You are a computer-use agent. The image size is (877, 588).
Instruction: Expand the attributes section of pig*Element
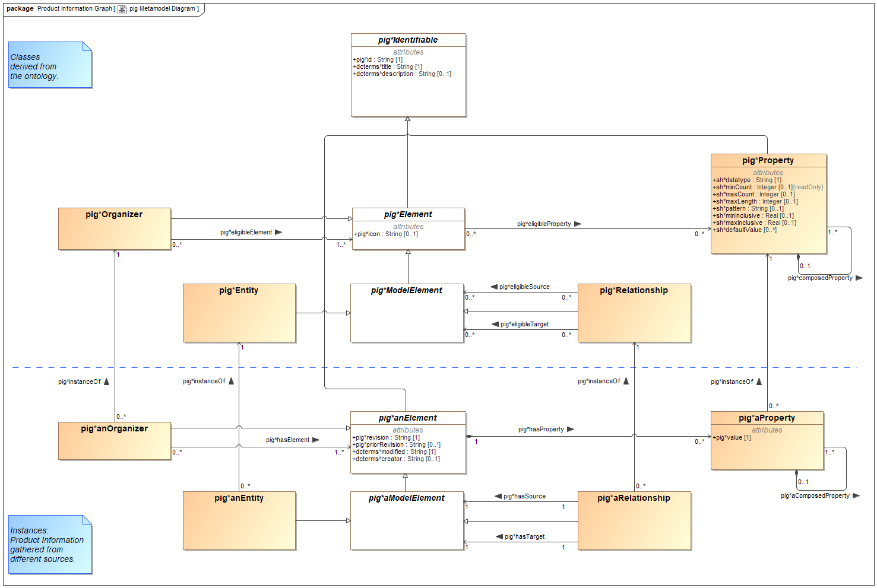(x=409, y=227)
